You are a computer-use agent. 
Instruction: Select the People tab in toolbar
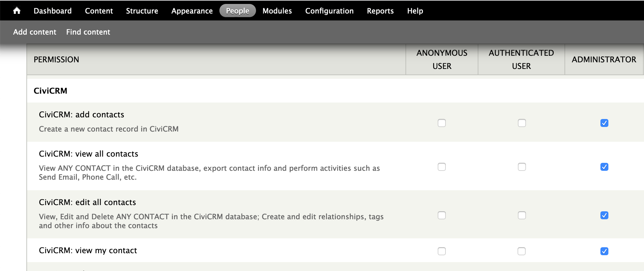[x=237, y=11]
